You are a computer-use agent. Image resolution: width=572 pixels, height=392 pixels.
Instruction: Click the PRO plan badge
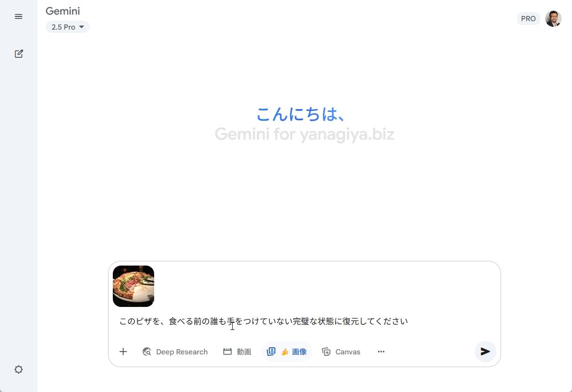pos(528,19)
